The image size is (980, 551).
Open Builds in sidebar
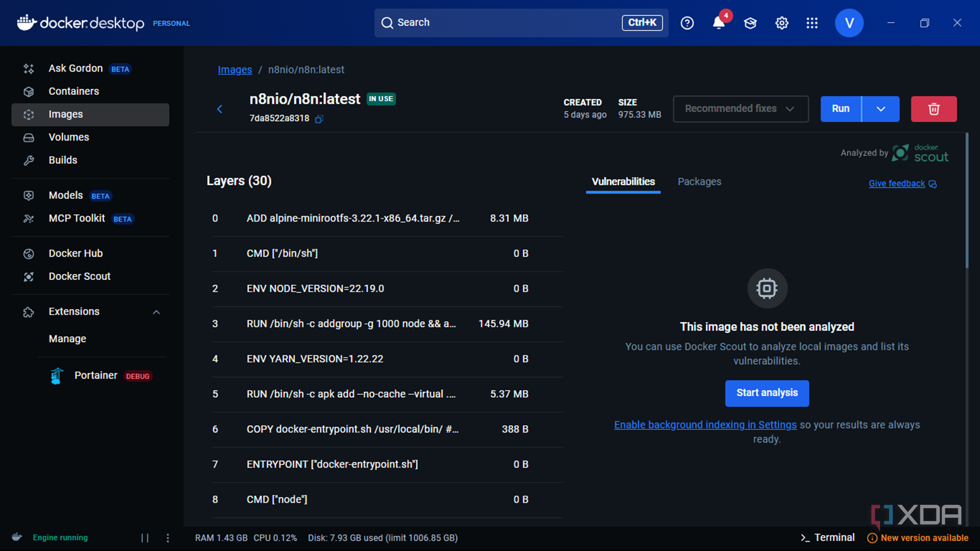pos(90,160)
